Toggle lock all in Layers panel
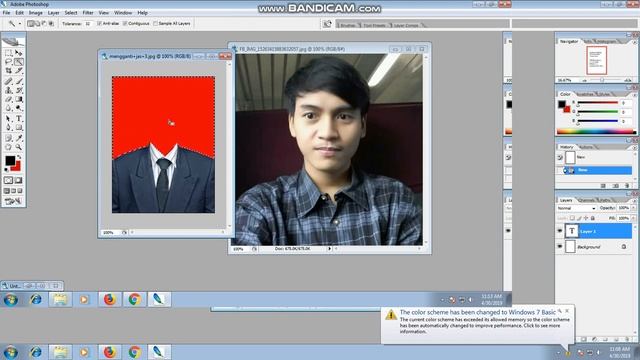Viewport: 640px width, 360px height. (593, 218)
